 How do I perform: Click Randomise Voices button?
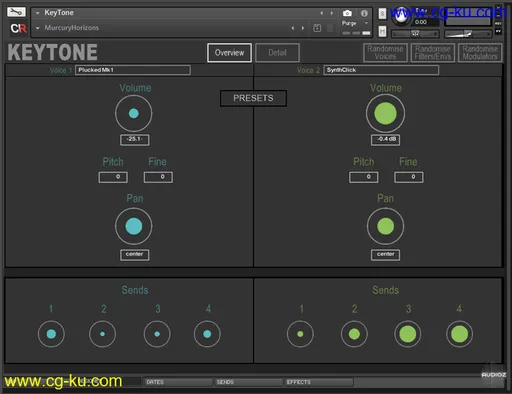pyautogui.click(x=385, y=53)
